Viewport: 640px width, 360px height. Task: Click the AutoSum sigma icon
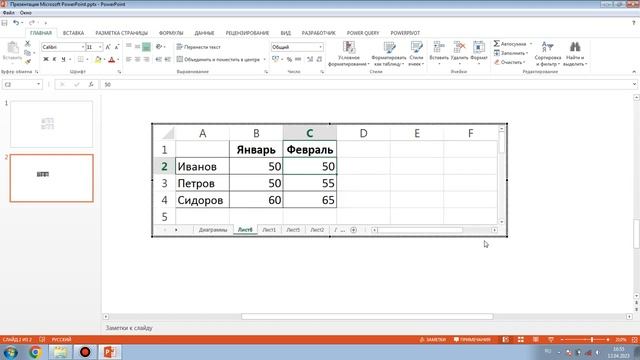(x=496, y=44)
